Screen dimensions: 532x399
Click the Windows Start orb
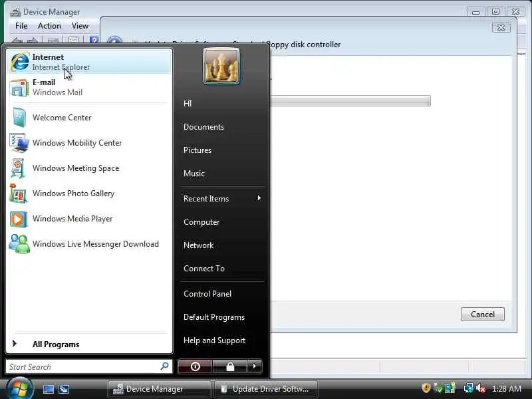click(x=19, y=388)
